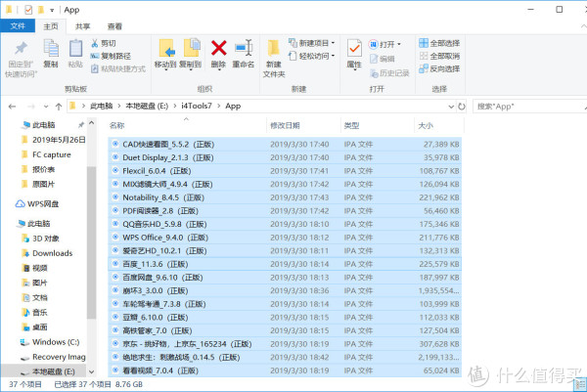The image size is (587, 392).
Task: Create a new folder (新建文件夹)
Action: pos(274,58)
